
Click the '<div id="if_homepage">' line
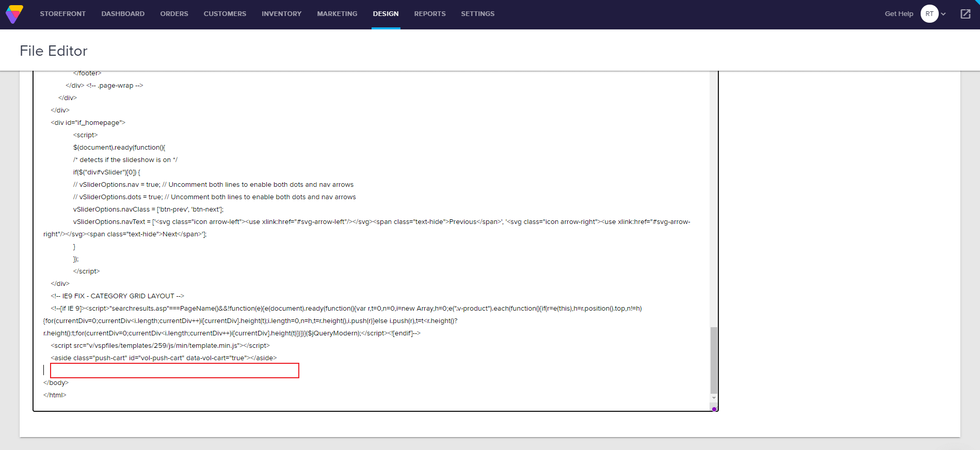88,123
